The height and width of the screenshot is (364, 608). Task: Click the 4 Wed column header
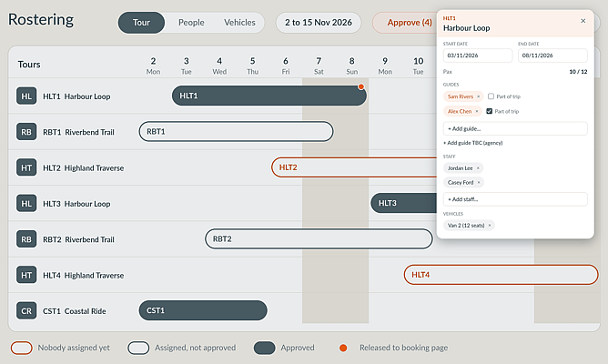pos(219,66)
